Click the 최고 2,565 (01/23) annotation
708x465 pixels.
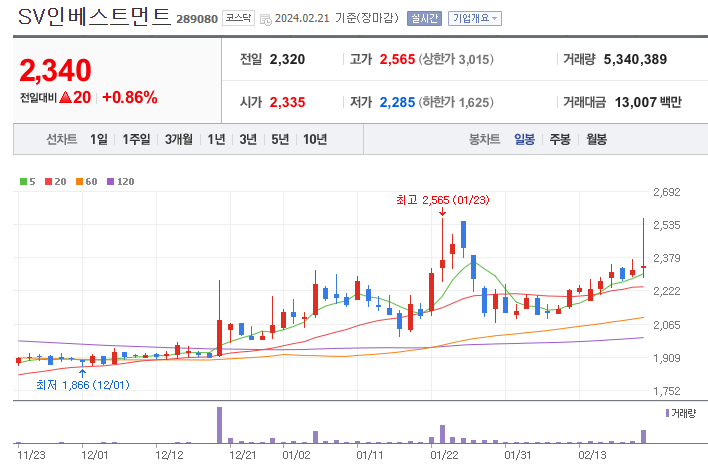click(442, 200)
